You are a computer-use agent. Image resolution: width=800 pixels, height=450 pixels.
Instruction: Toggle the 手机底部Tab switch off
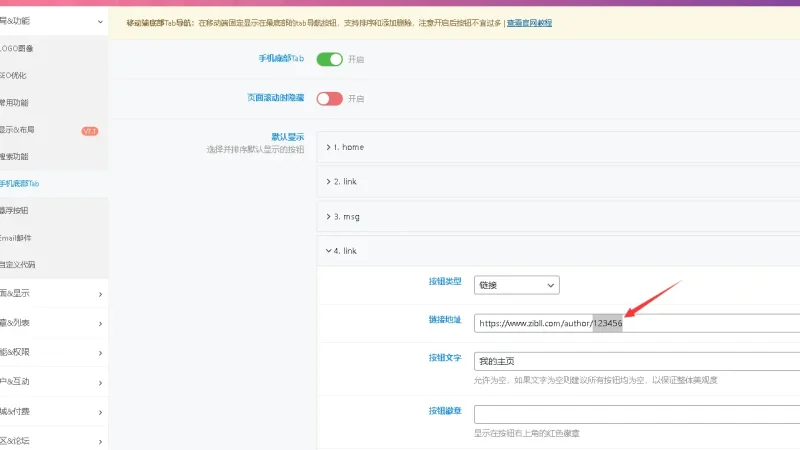coord(330,59)
